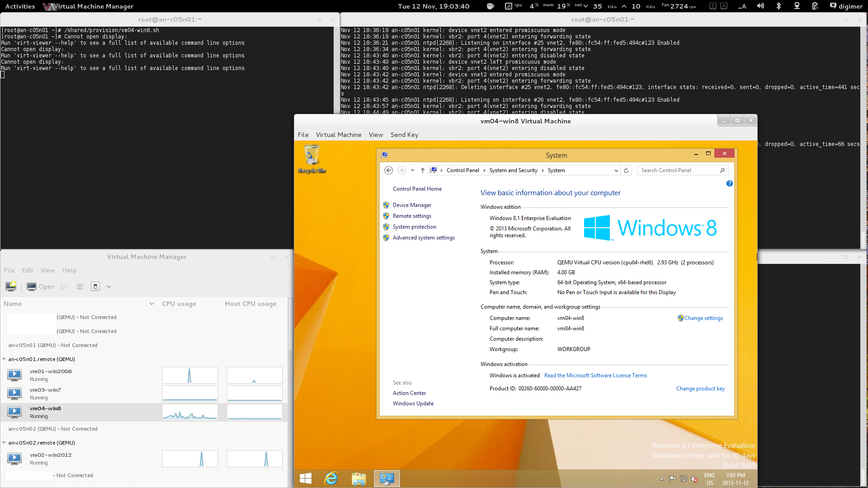Image resolution: width=868 pixels, height=488 pixels.
Task: Open Help menu in Virtual Machine Manager
Action: tap(70, 270)
